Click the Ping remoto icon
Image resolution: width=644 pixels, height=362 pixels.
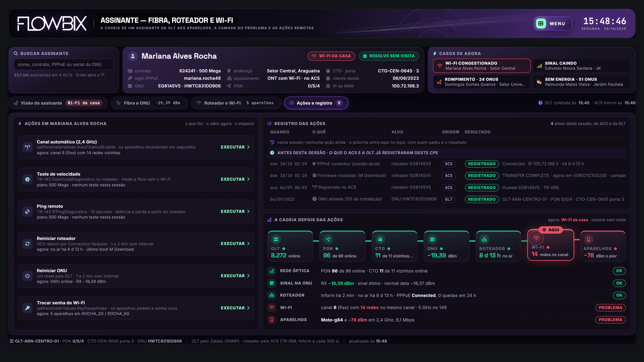point(27,211)
